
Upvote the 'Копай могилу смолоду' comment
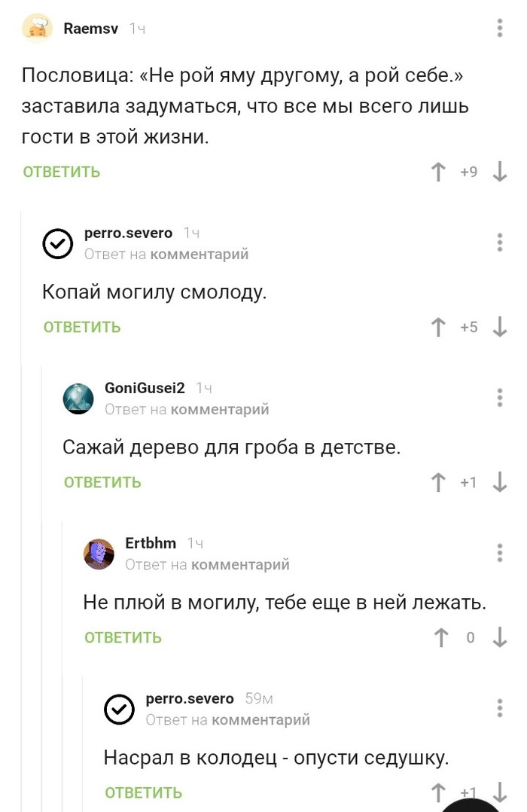438,328
